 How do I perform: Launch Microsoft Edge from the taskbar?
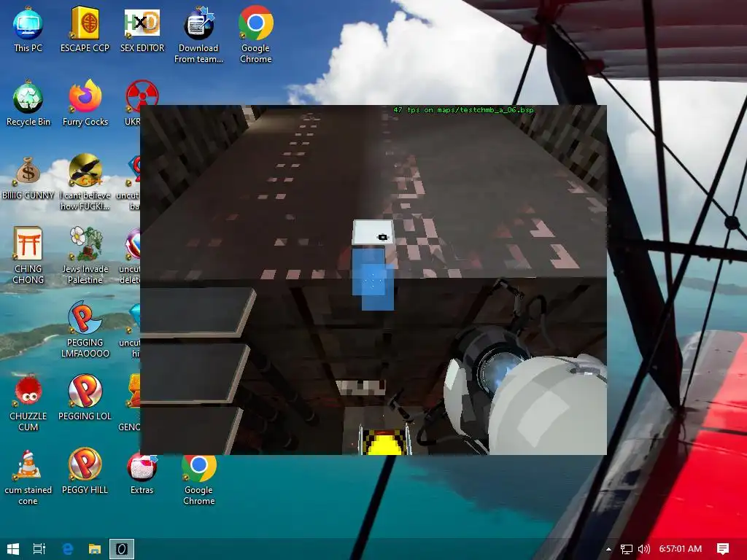pyautogui.click(x=68, y=549)
